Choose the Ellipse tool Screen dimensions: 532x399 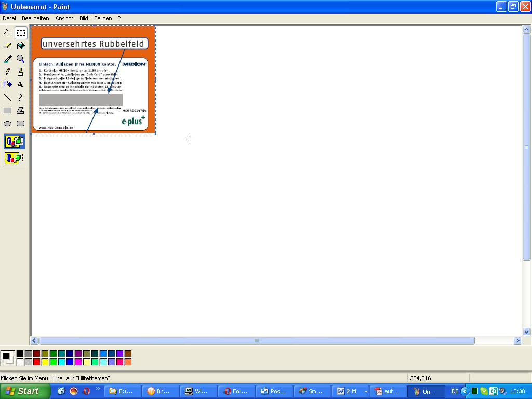(7, 124)
